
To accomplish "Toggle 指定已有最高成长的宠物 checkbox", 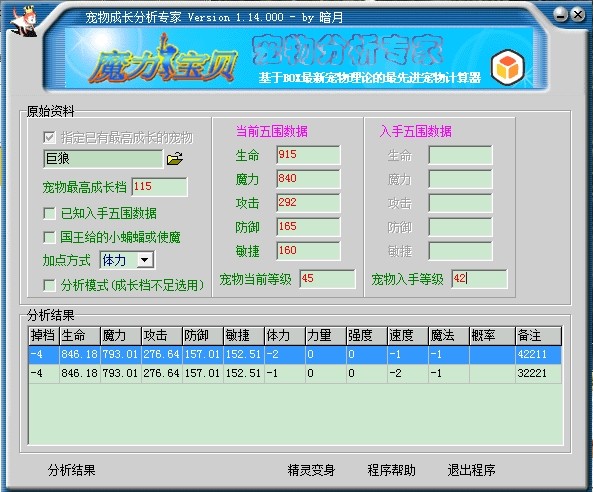I will (50, 137).
